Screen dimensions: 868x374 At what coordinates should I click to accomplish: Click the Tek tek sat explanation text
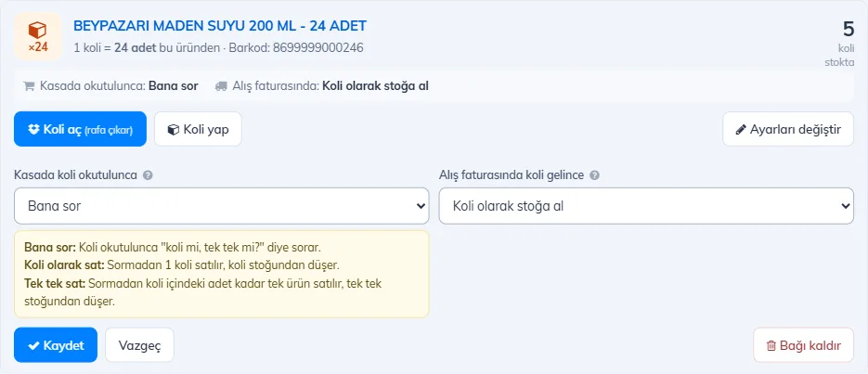tap(203, 292)
